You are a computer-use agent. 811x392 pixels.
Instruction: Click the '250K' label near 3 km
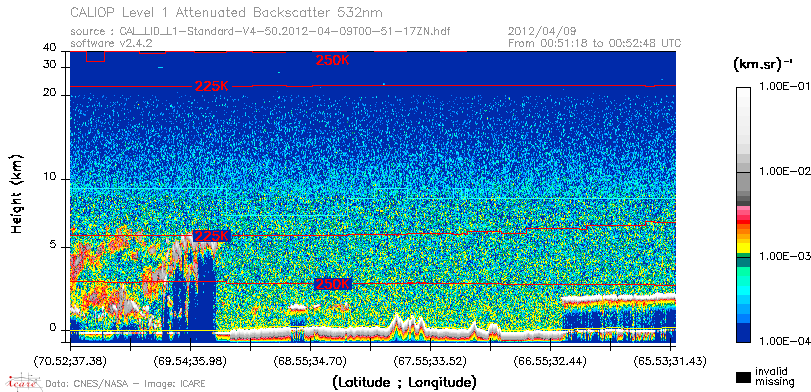click(333, 284)
